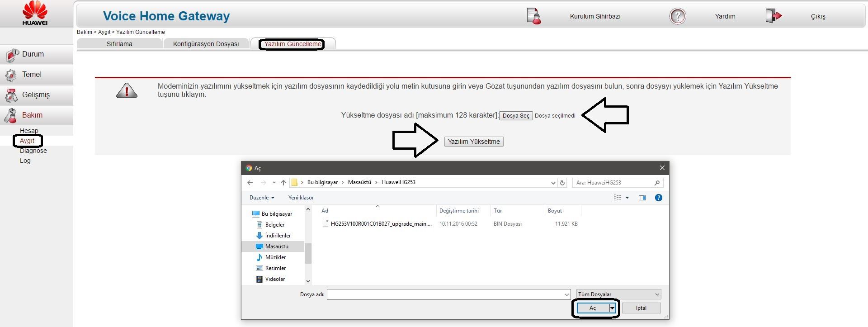Toggle the preview pane icon
This screenshot has width=868, height=327.
pyautogui.click(x=642, y=198)
